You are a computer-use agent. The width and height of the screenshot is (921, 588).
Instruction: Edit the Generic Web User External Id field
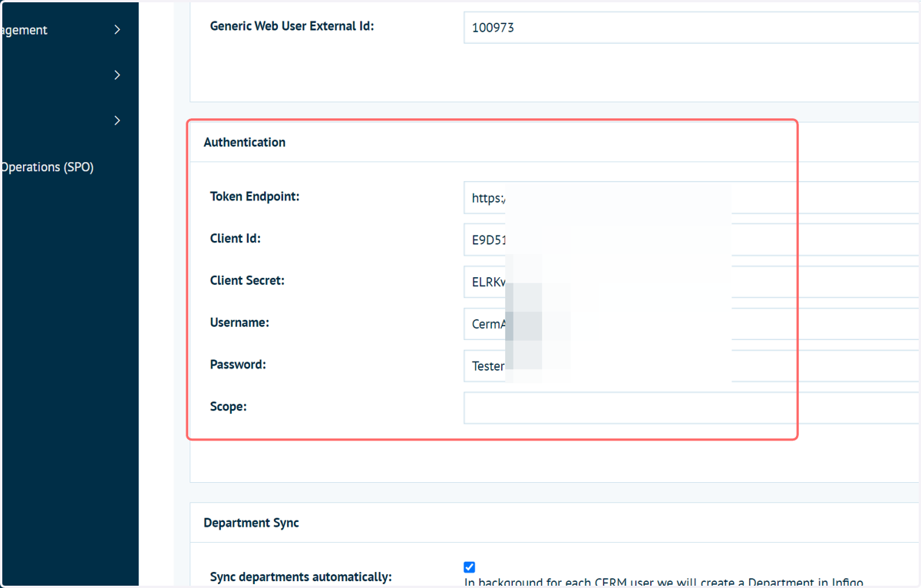click(692, 28)
